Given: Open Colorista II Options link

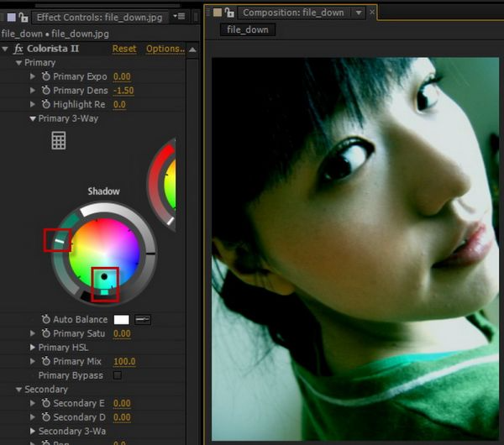Looking at the screenshot, I should tap(165, 49).
